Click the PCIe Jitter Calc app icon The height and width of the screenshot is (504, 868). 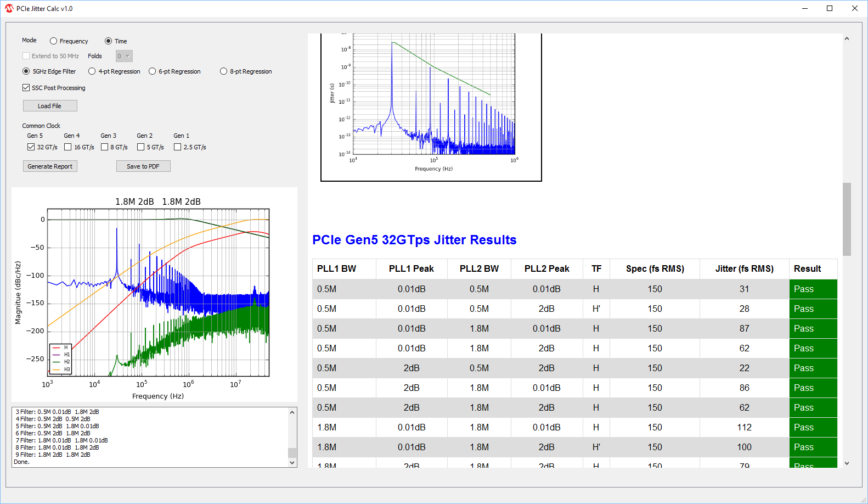coord(9,8)
